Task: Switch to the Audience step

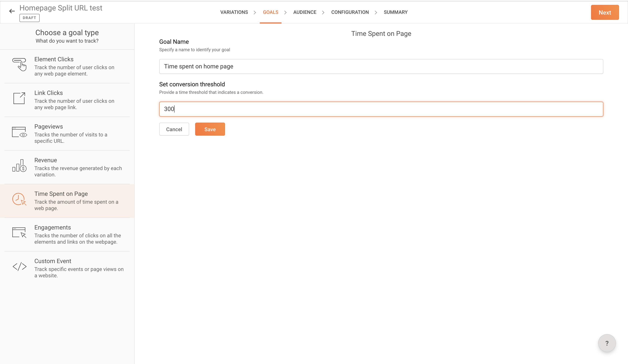Action: 304,12
